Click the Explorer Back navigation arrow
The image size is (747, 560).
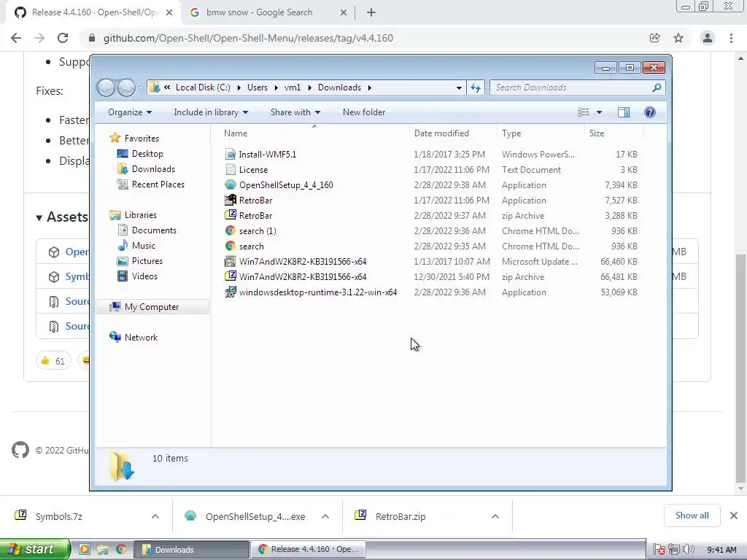[x=106, y=87]
